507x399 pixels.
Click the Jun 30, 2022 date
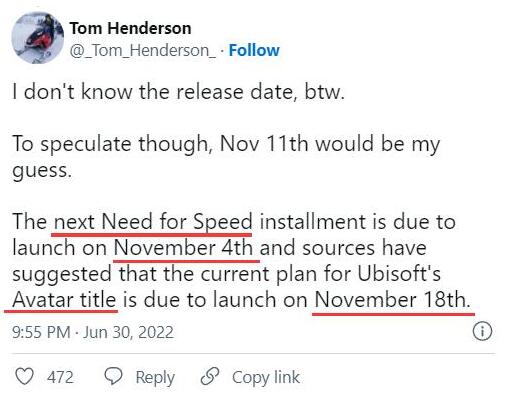point(128,332)
